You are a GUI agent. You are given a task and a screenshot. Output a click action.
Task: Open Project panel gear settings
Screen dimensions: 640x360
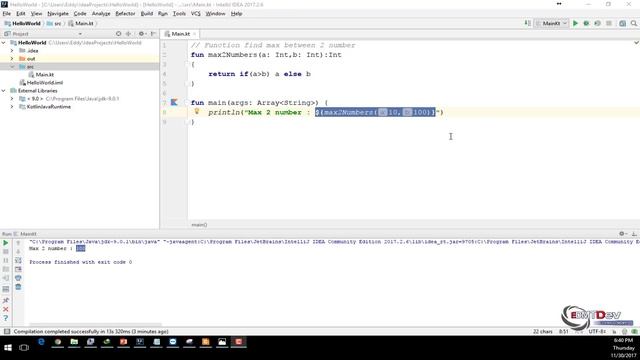141,34
